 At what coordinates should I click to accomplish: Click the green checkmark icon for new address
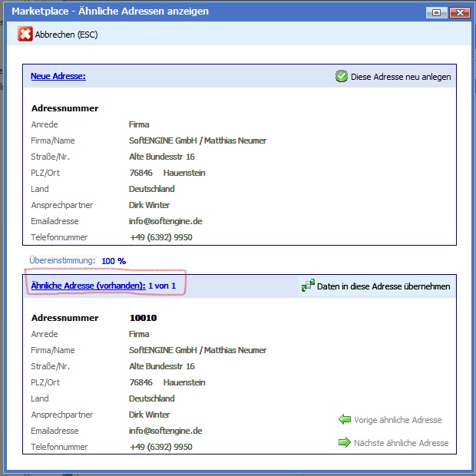[342, 76]
